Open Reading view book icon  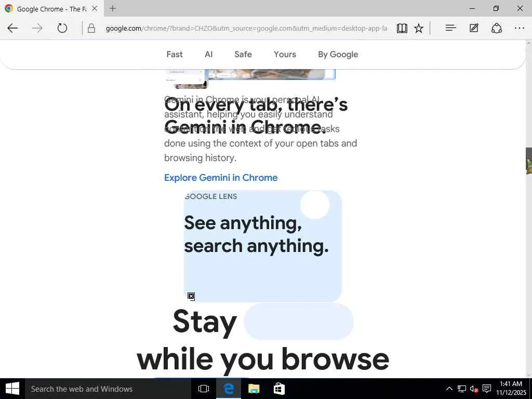pyautogui.click(x=402, y=28)
